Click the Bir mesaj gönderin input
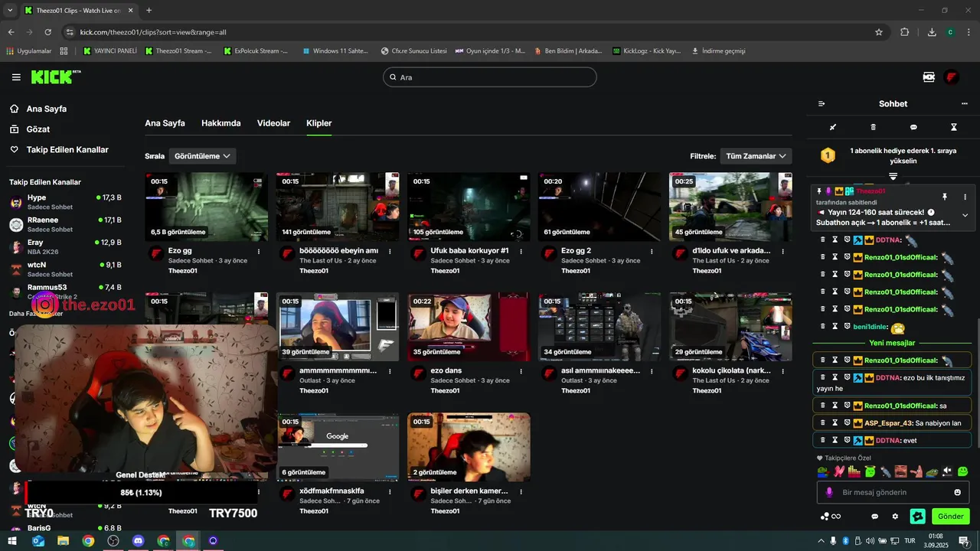Screen dimensions: 980x551 (893, 492)
